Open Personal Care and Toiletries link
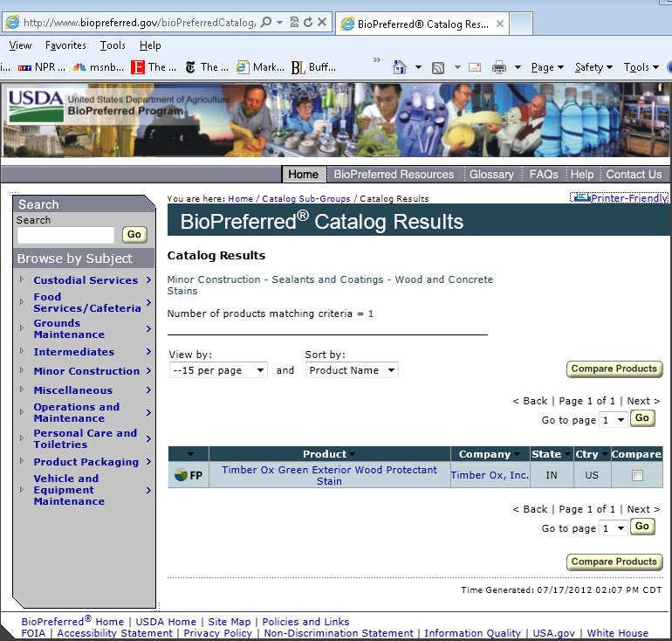 [x=86, y=438]
